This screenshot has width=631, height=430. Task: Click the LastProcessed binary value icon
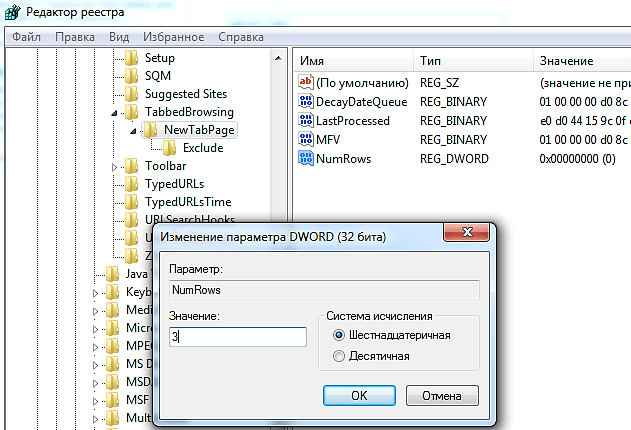tap(306, 121)
